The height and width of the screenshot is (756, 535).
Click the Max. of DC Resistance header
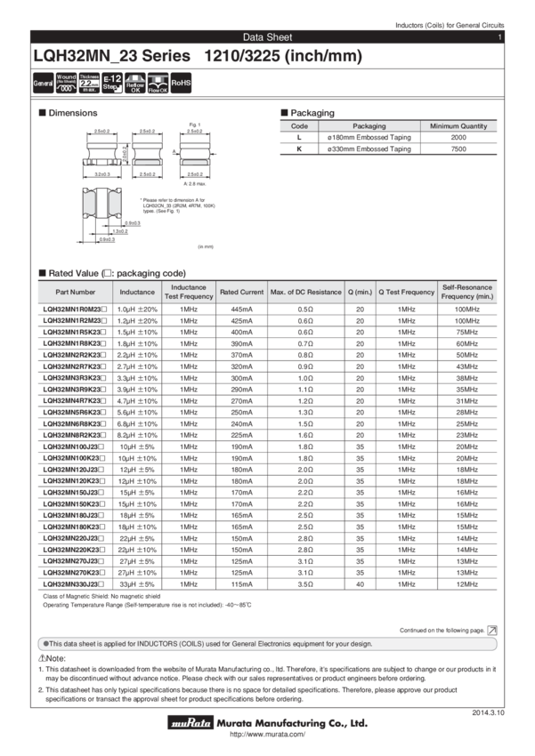click(306, 293)
